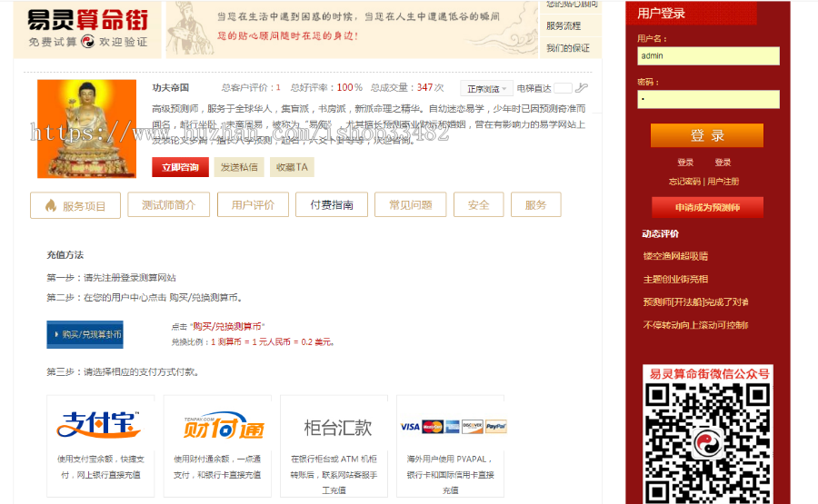Click the 总客户评价 count
The width and height of the screenshot is (818, 504).
[x=251, y=87]
